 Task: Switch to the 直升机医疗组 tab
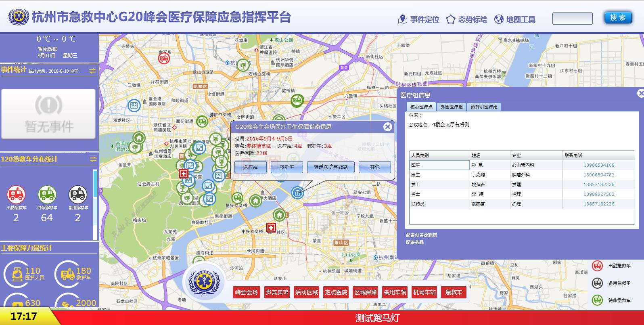pyautogui.click(x=484, y=107)
